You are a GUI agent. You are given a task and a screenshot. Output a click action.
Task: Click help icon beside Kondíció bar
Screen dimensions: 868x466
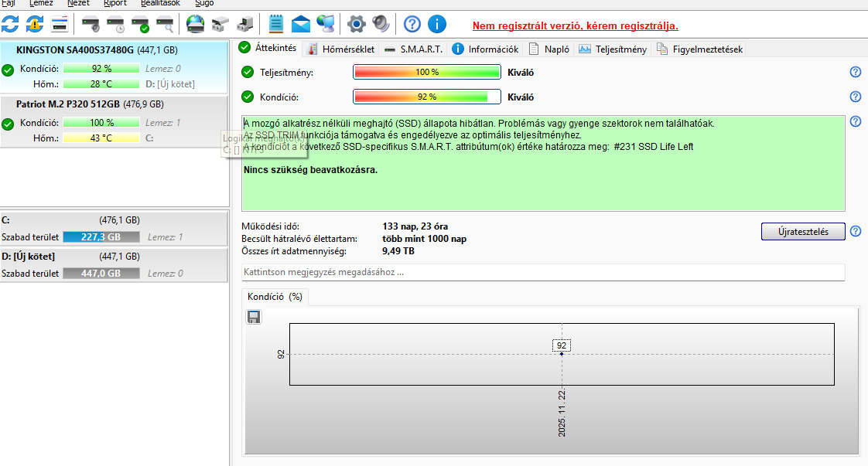(856, 97)
